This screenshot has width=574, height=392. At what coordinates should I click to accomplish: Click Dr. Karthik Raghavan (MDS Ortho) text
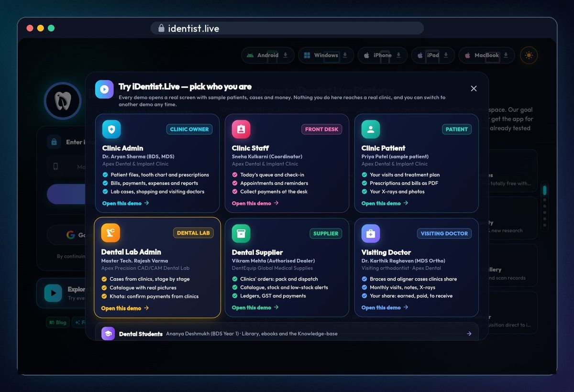click(403, 261)
